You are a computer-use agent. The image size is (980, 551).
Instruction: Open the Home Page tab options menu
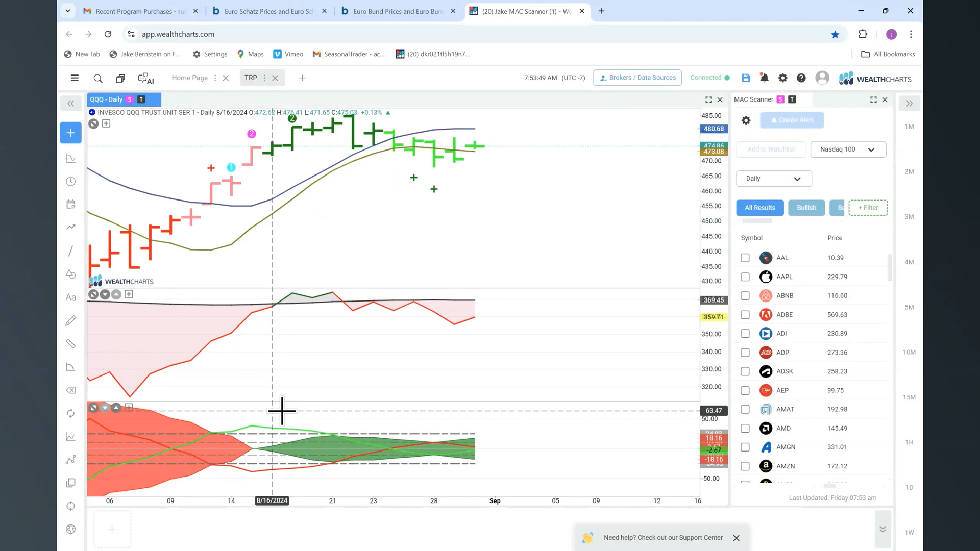[x=215, y=78]
